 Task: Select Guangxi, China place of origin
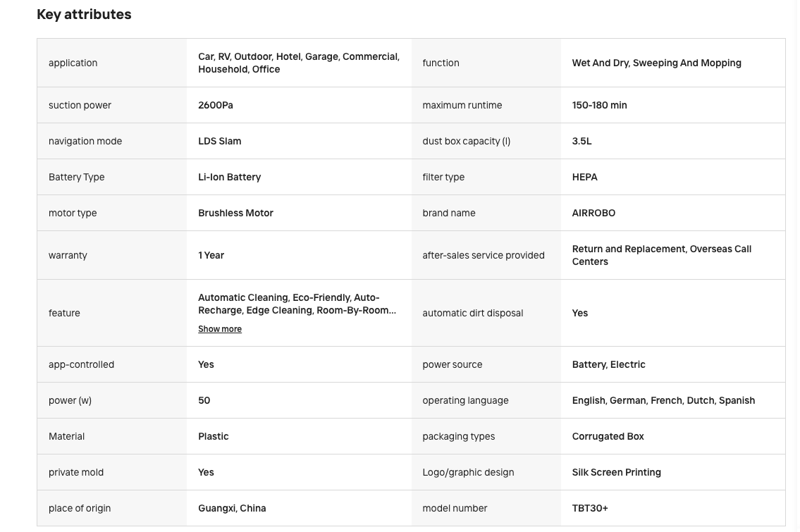(x=232, y=508)
